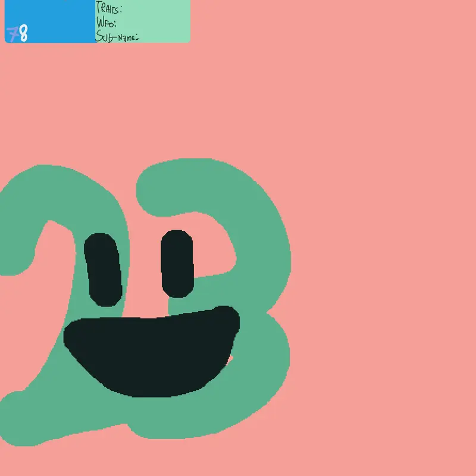Click the "Traits:" label
Image resolution: width=476 pixels, height=476 pixels.
(109, 8)
